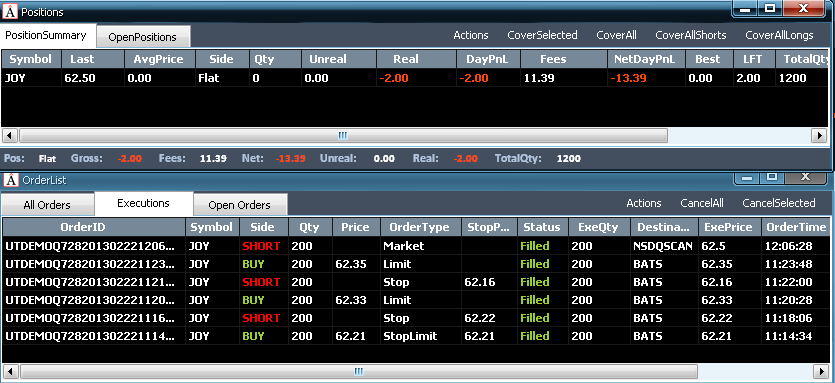
Task: Open the Positions Actions menu
Action: tap(471, 35)
